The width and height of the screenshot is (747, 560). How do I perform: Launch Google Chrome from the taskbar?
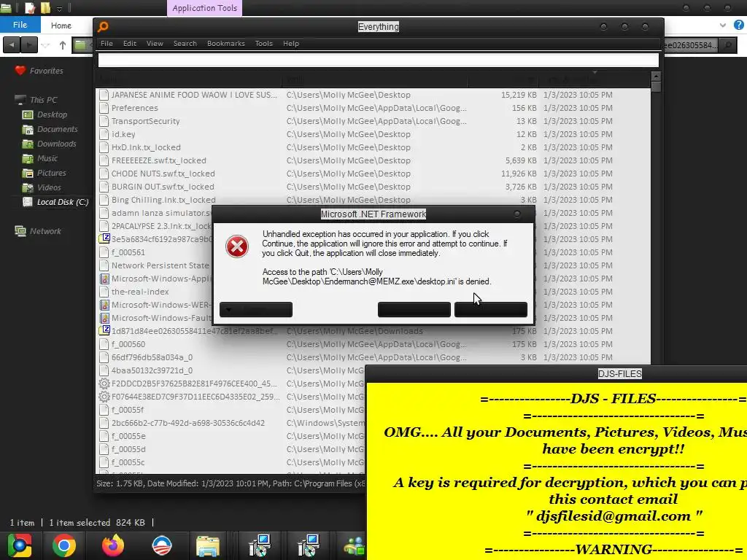[64, 545]
